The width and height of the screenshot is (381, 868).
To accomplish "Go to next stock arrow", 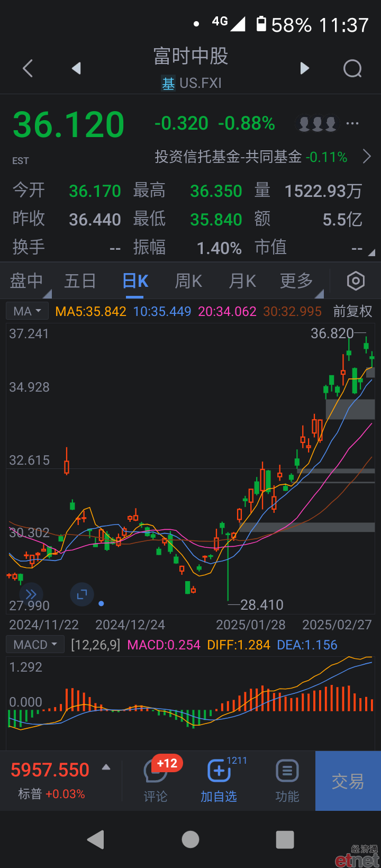I will (304, 68).
